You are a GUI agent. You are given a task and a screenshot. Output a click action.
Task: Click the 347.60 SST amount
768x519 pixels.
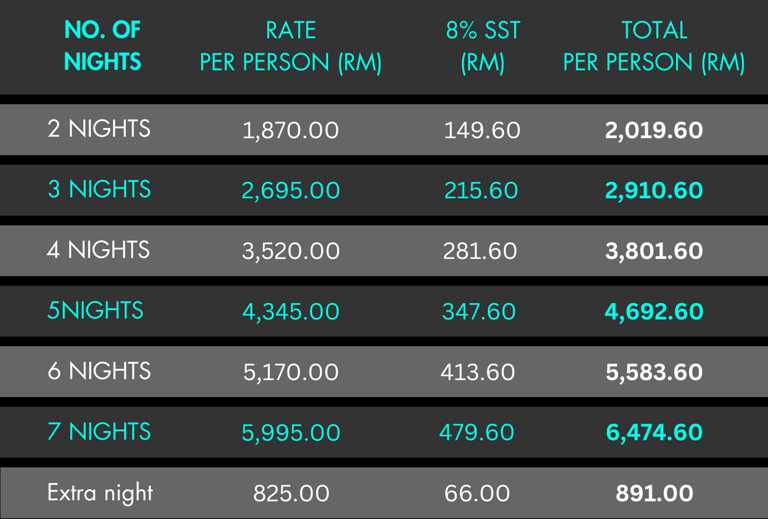481,312
